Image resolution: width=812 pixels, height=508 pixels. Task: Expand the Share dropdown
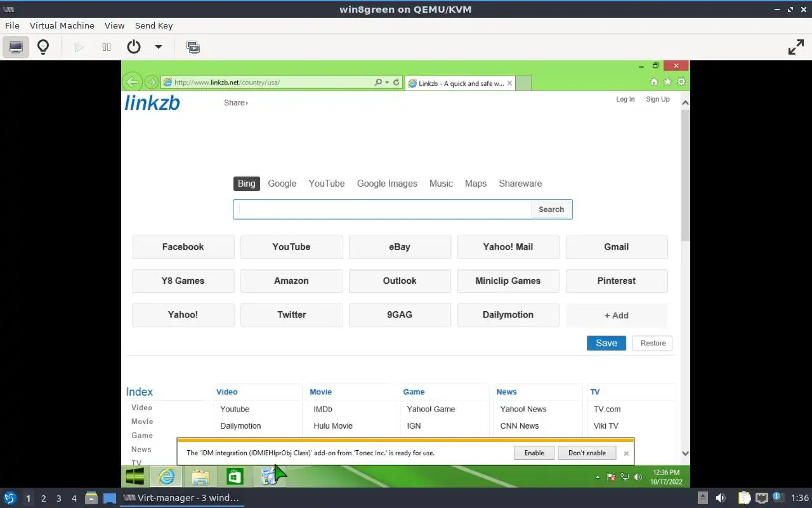point(236,102)
